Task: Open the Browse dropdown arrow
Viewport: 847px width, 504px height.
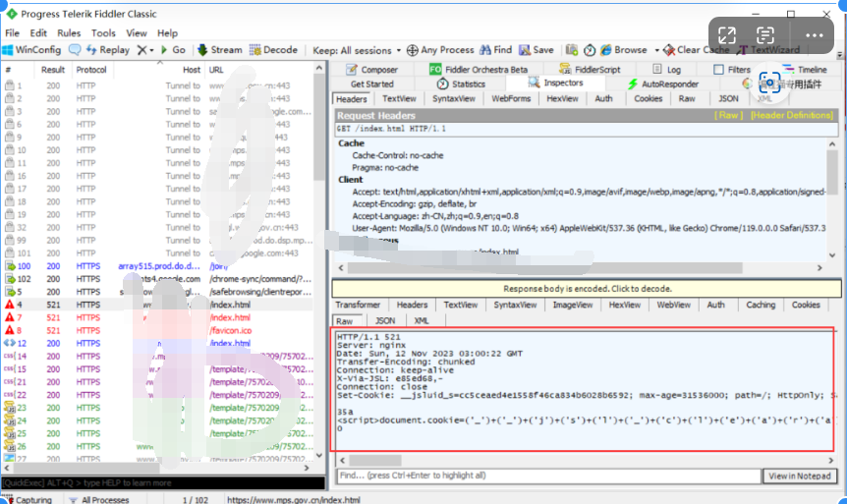Action: point(656,50)
